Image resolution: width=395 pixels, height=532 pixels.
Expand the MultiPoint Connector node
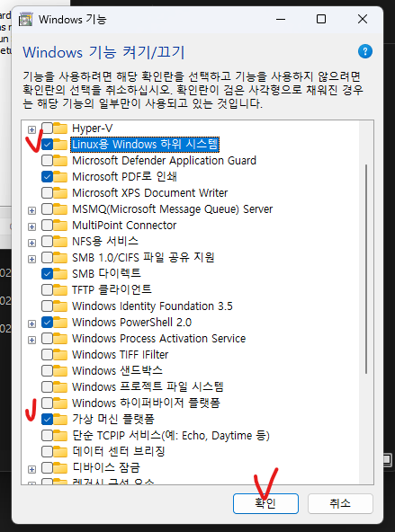(x=31, y=226)
